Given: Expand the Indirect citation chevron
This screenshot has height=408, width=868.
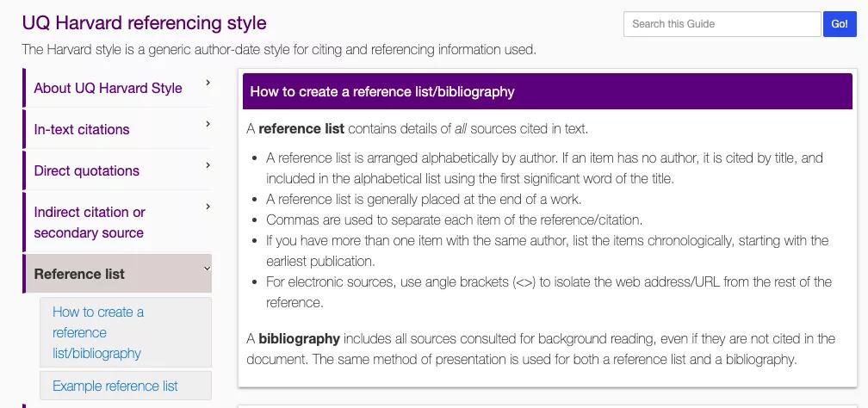Looking at the screenshot, I should pos(208,207).
